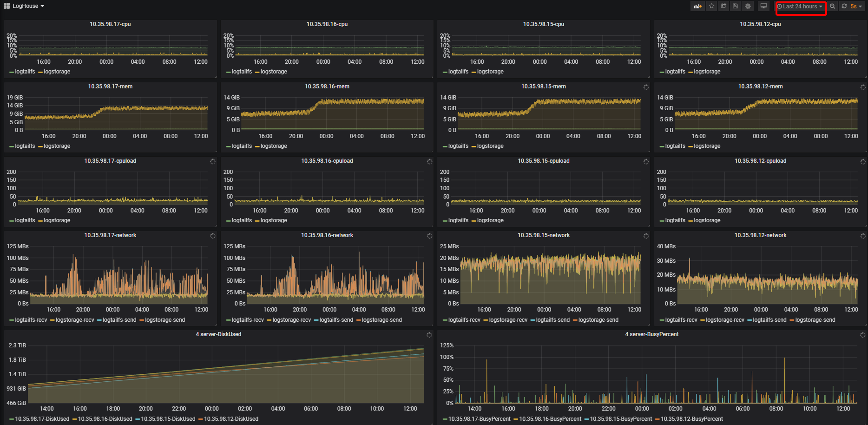Image resolution: width=868 pixels, height=425 pixels.
Task: Click the Add panel icon in the toolbar
Action: coord(698,6)
